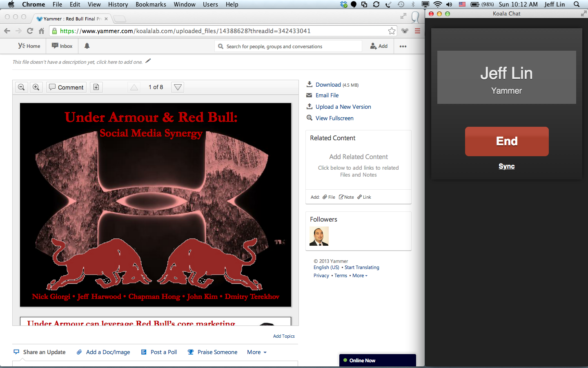Open Chrome Bookmarks menu
This screenshot has width=588, height=368.
151,4
